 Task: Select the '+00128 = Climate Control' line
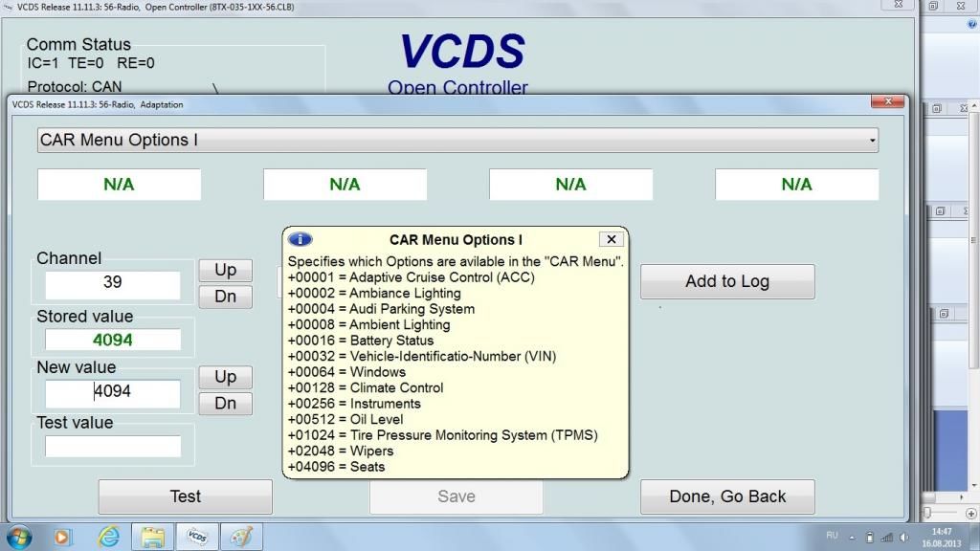[x=366, y=388]
